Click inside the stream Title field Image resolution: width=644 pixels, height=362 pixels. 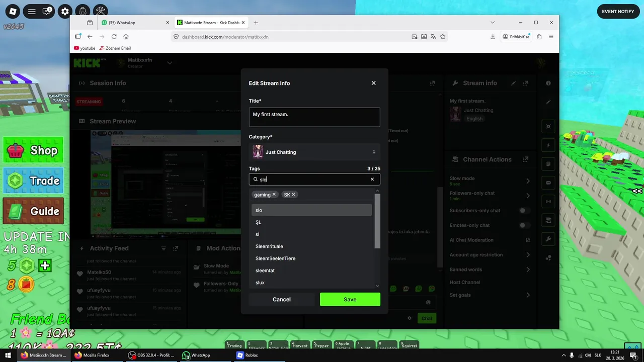point(314,117)
